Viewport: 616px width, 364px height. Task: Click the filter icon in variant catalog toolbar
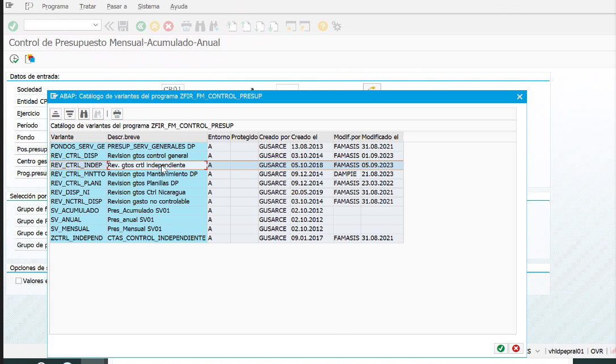(69, 113)
